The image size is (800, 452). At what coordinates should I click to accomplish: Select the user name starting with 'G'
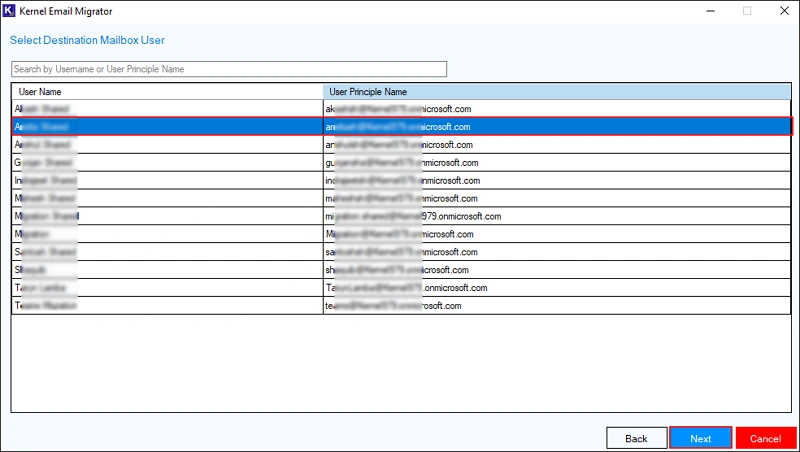167,163
